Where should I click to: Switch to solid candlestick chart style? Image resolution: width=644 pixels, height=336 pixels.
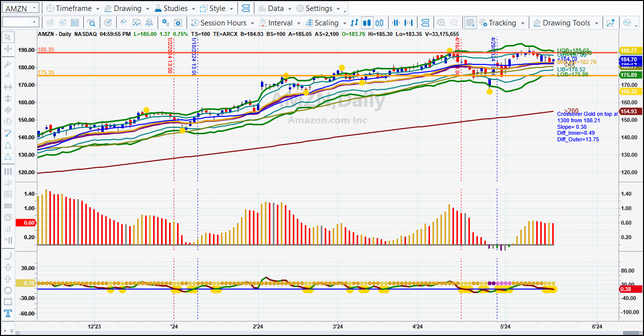click(x=367, y=22)
